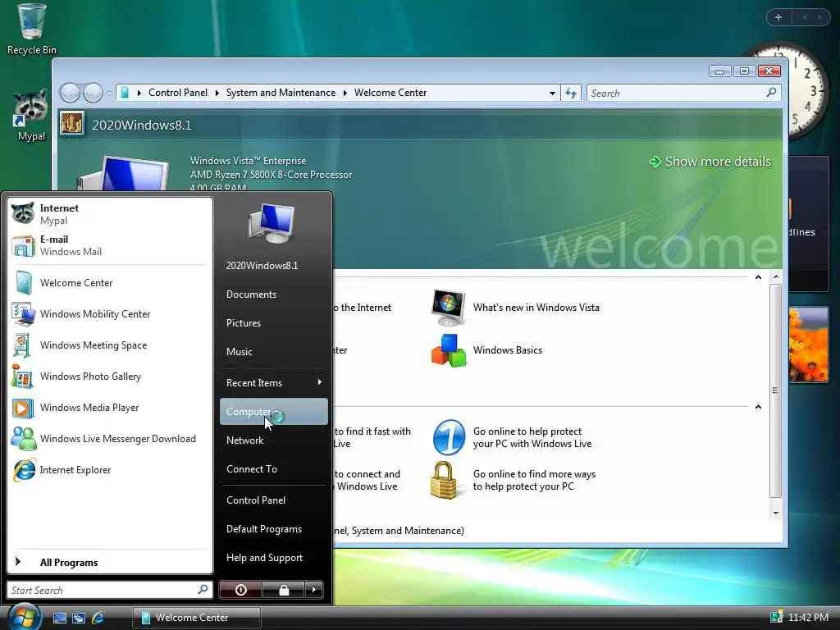Screen dimensions: 840x630
Task: Open Go online to find more ways padlock item
Action: click(514, 480)
